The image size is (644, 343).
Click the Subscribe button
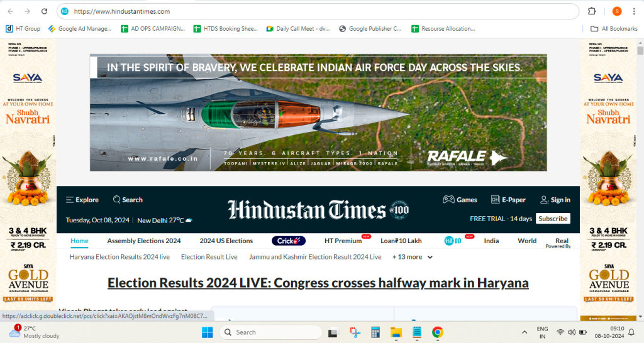pyautogui.click(x=553, y=219)
